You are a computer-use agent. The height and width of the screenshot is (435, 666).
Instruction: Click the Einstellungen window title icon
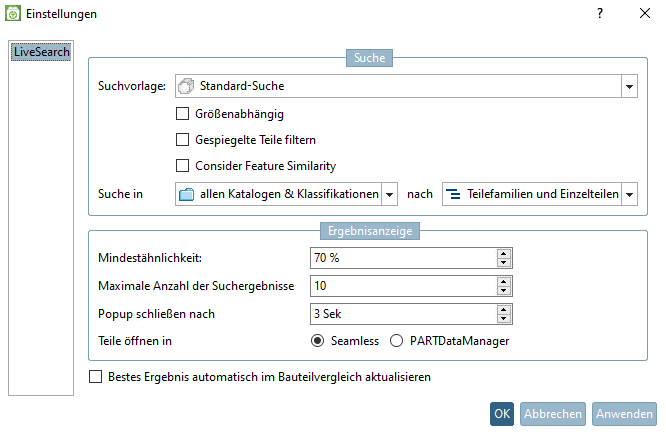point(13,14)
